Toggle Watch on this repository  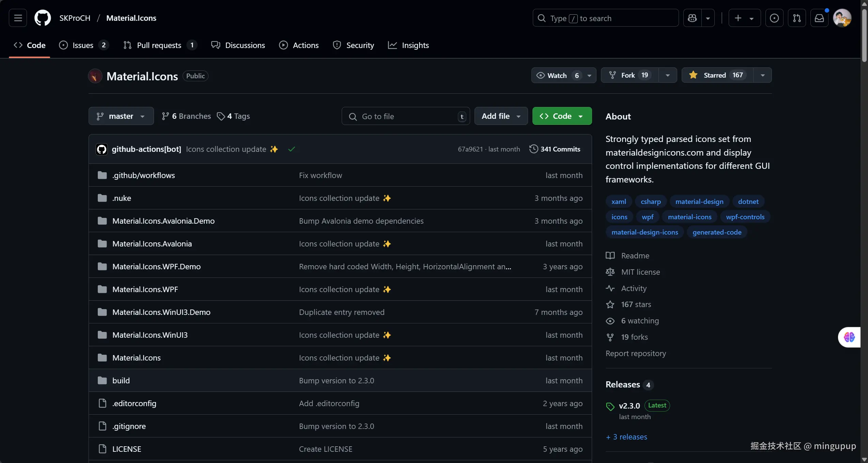(557, 75)
